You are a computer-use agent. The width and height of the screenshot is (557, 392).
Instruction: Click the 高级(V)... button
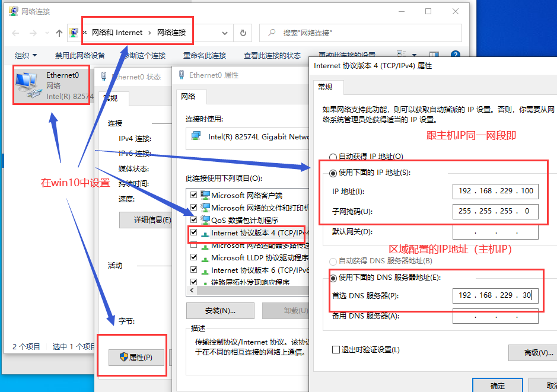pos(533,353)
